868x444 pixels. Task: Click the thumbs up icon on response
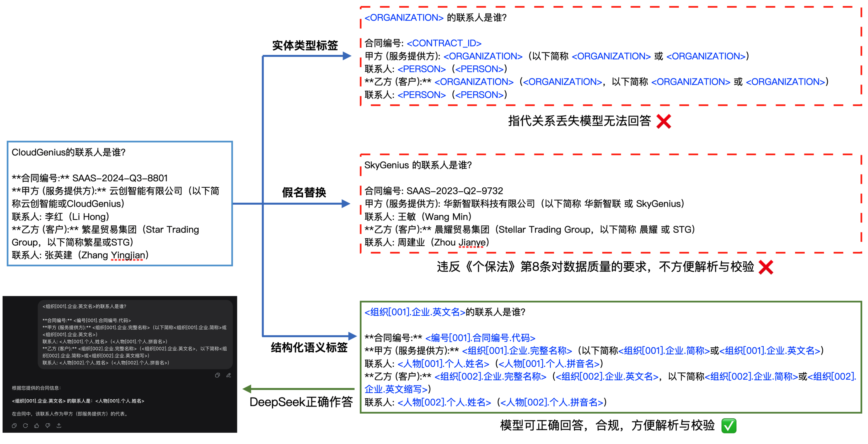click(x=36, y=426)
